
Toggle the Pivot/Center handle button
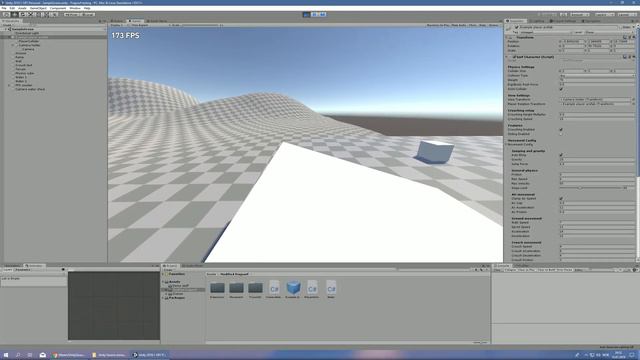(x=71, y=14)
